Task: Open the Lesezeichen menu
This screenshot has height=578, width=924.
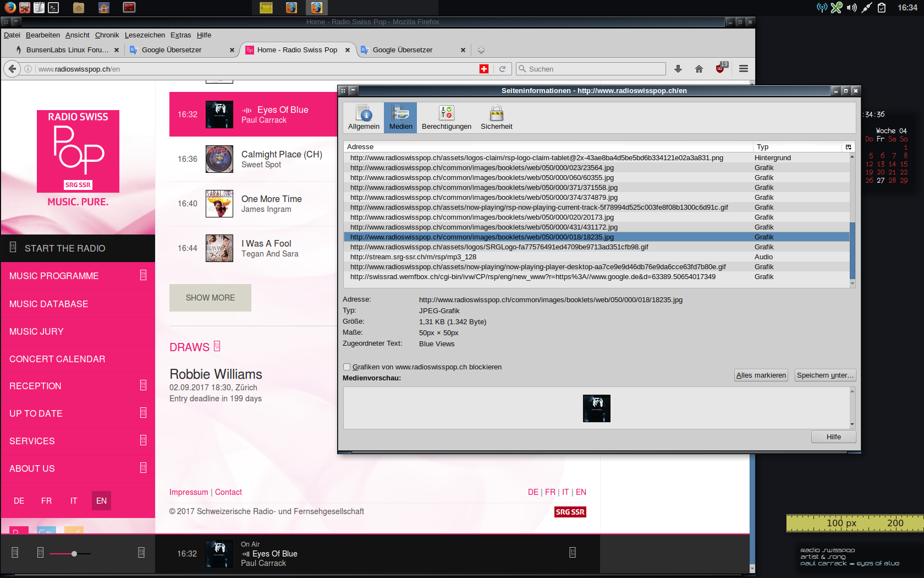Action: [x=145, y=35]
